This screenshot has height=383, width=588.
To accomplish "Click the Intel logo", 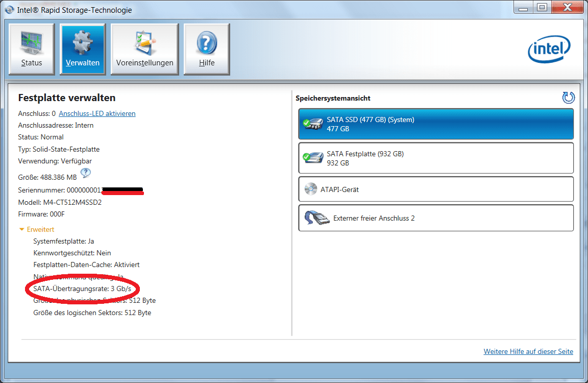I will click(549, 49).
